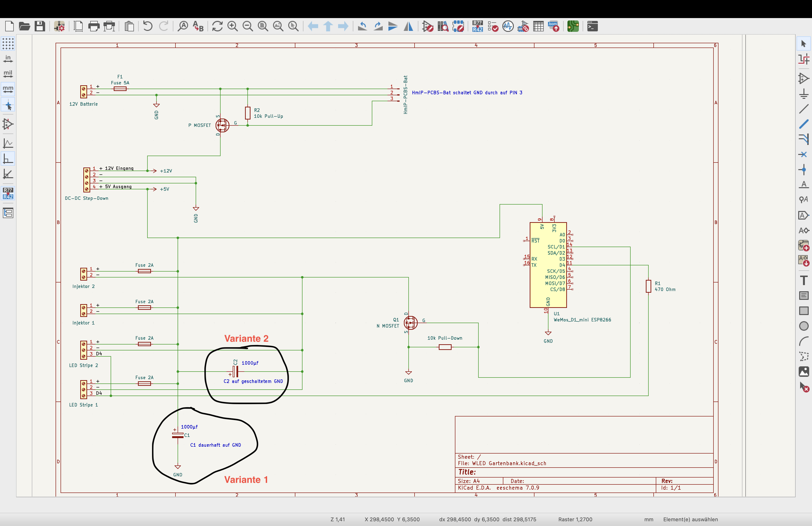
Task: Open the Assign Footprints tool
Action: pyautogui.click(x=523, y=26)
